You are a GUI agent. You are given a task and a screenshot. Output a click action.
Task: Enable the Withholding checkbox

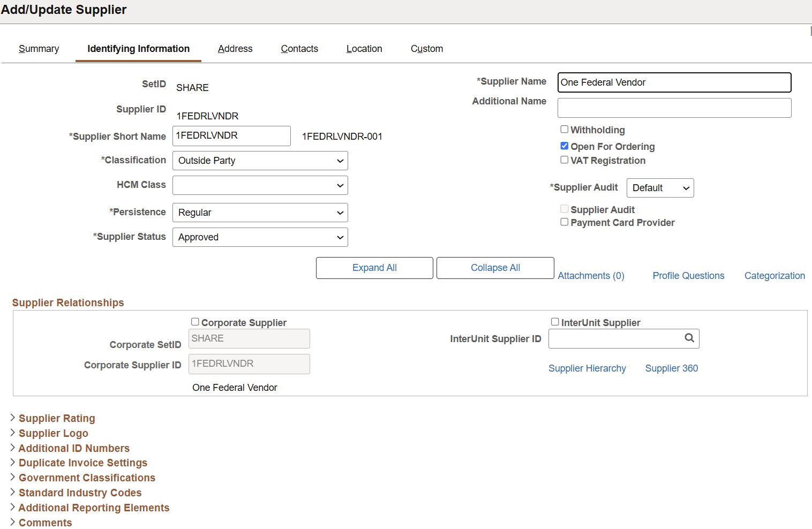[x=564, y=129]
